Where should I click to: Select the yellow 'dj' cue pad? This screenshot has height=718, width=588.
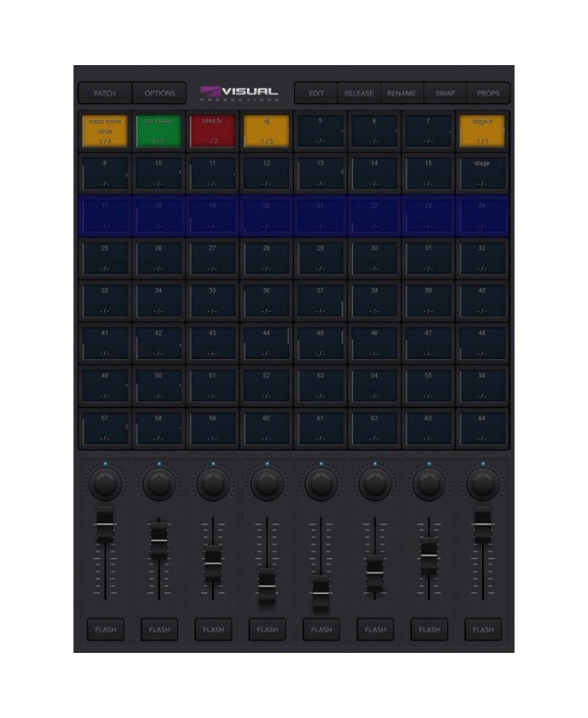pos(267,131)
